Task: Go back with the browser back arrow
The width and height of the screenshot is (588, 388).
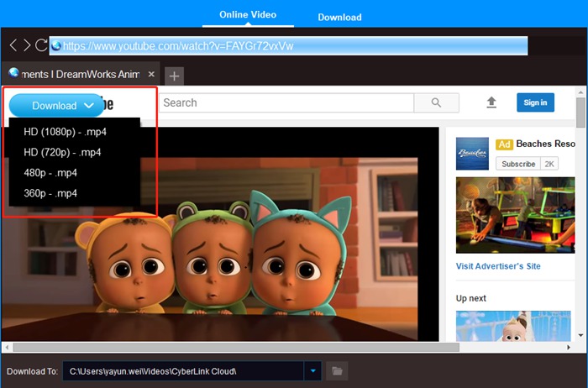Action: (x=13, y=45)
